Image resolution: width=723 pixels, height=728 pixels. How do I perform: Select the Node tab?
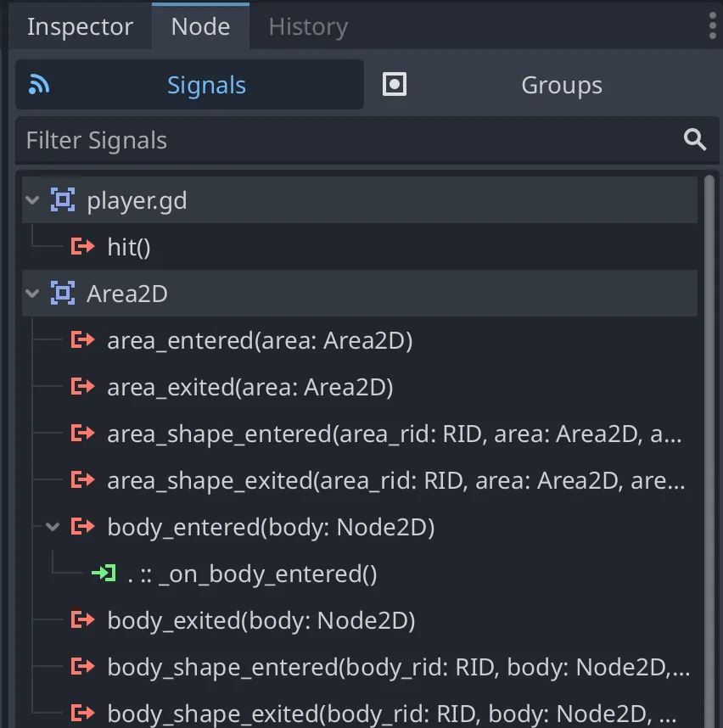tap(200, 27)
